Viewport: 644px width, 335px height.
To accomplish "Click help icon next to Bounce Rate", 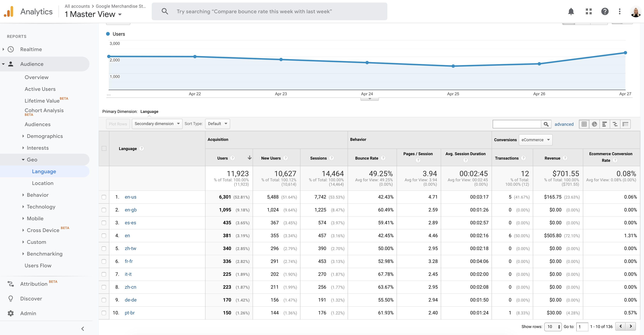I will pos(383,158).
